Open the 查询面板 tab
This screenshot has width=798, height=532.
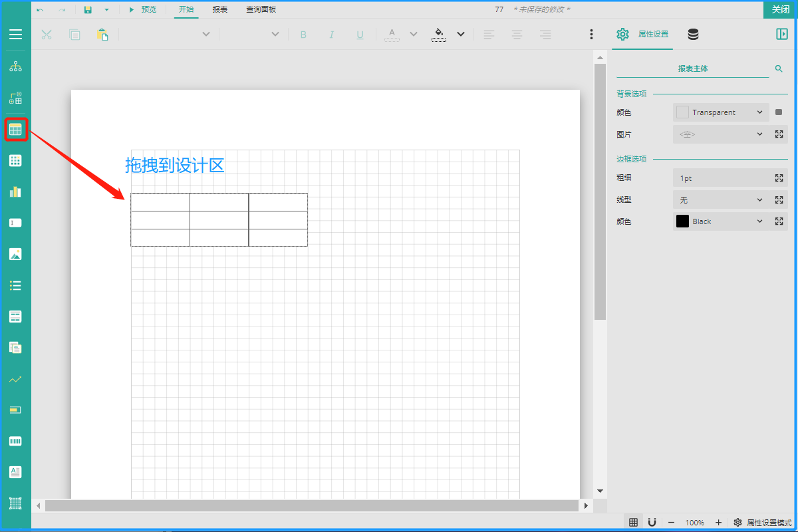[x=261, y=9]
